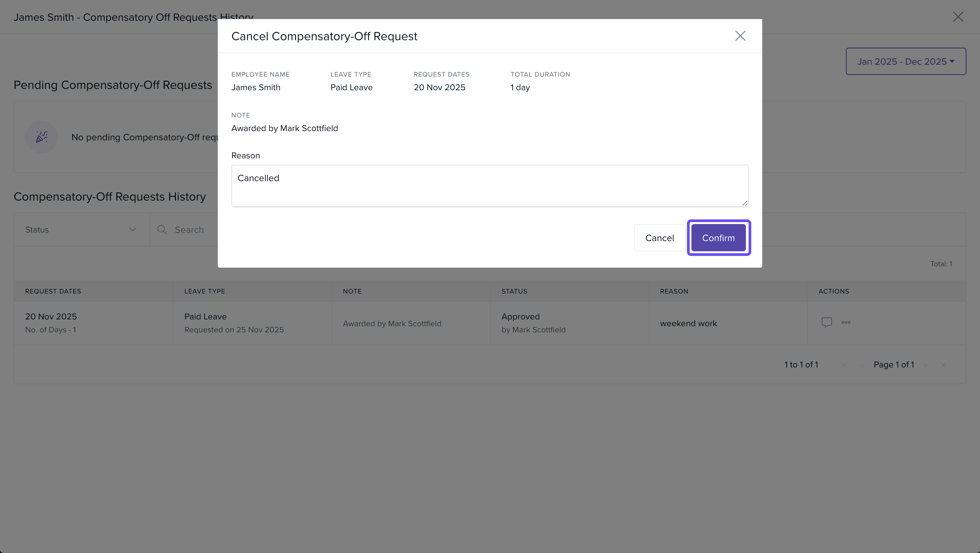
Task: Click the Status column header
Action: (x=514, y=291)
